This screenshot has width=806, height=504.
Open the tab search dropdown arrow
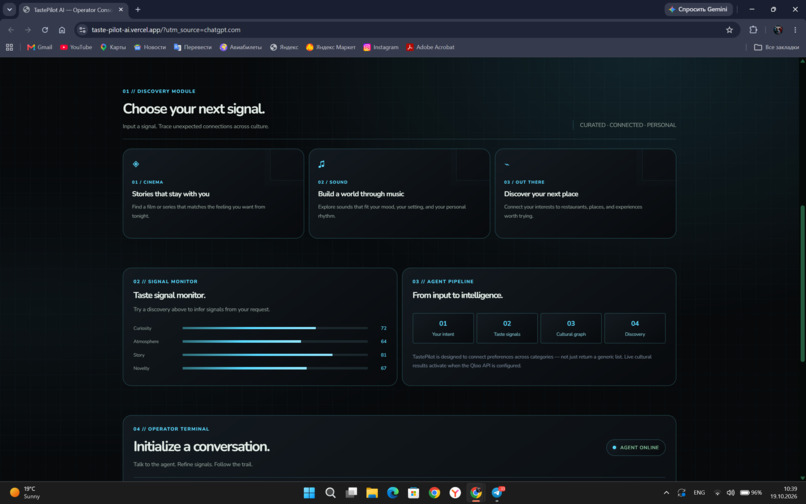click(9, 9)
